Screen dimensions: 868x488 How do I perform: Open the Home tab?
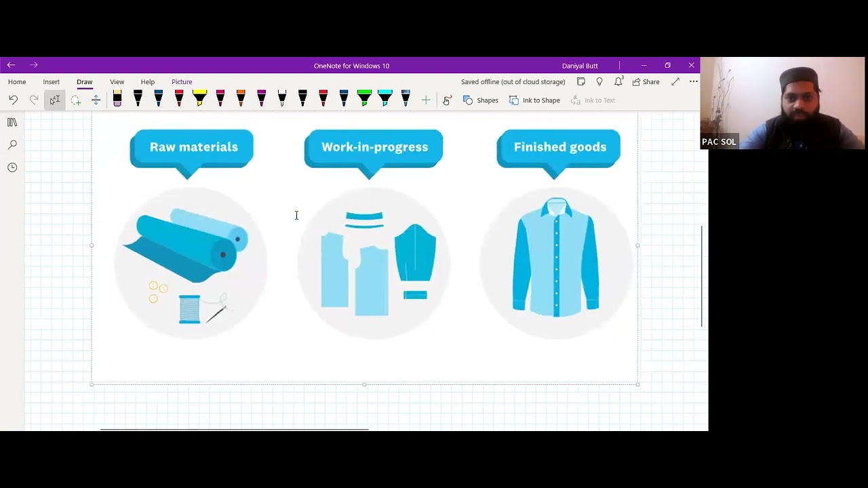(17, 82)
